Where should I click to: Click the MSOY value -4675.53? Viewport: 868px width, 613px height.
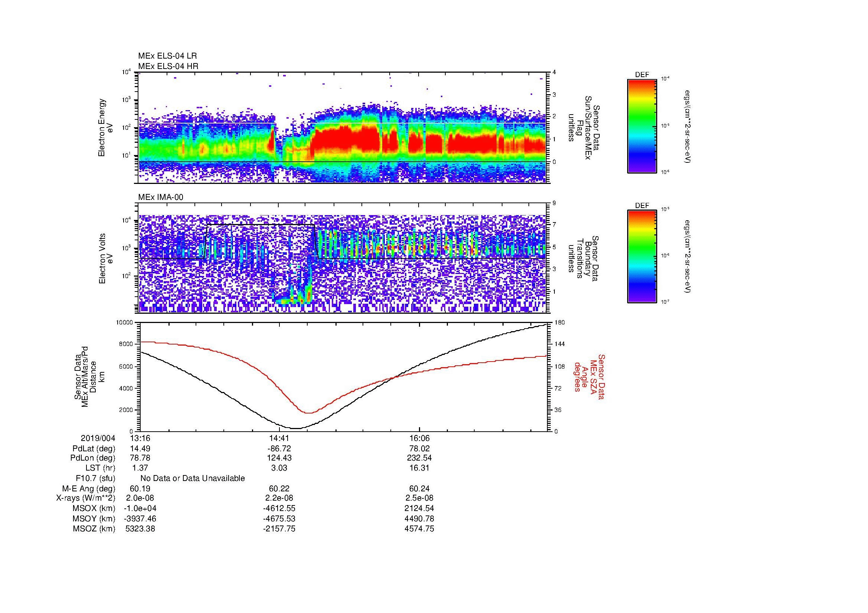(279, 518)
